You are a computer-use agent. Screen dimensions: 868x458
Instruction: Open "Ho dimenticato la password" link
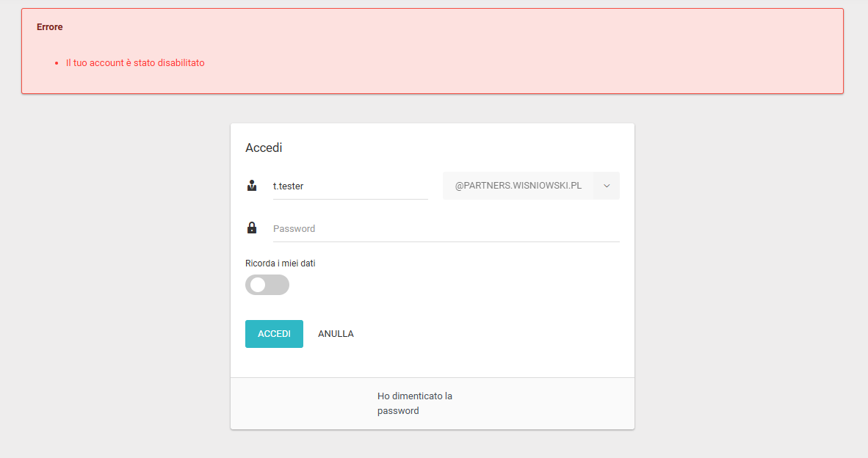(414, 403)
